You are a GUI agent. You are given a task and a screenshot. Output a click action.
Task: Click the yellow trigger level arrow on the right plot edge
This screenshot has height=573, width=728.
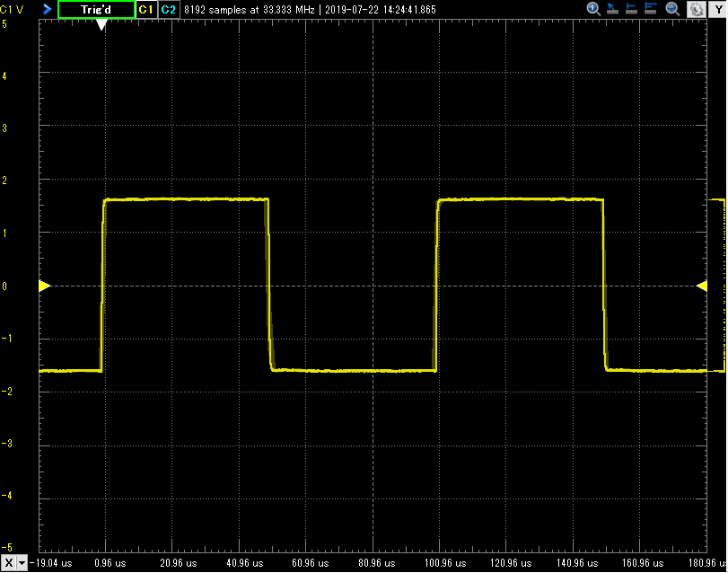(x=702, y=286)
